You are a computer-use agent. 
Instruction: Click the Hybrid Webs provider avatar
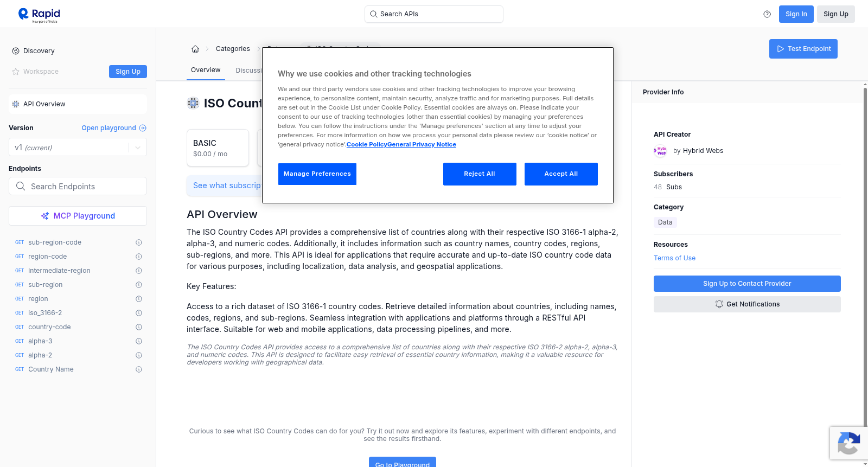pos(660,151)
